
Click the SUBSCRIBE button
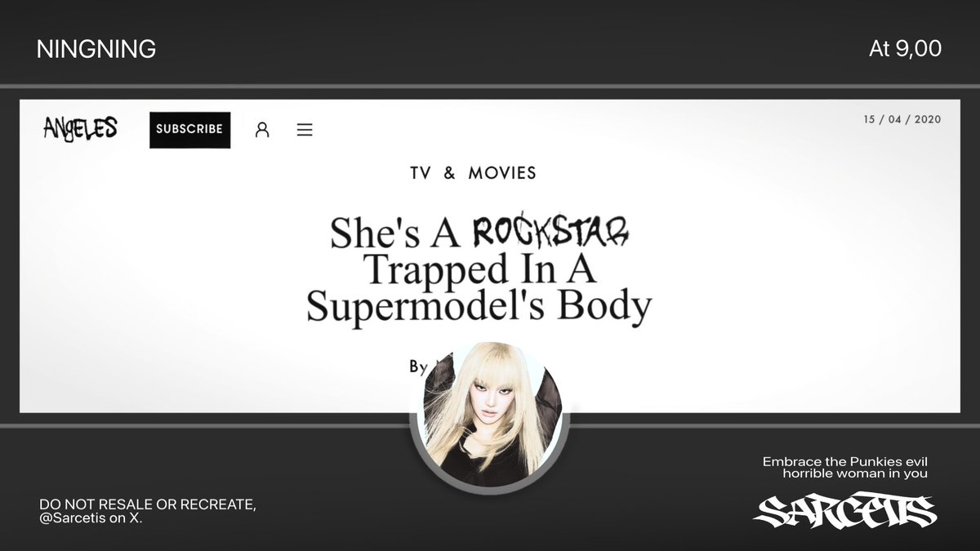[189, 130]
